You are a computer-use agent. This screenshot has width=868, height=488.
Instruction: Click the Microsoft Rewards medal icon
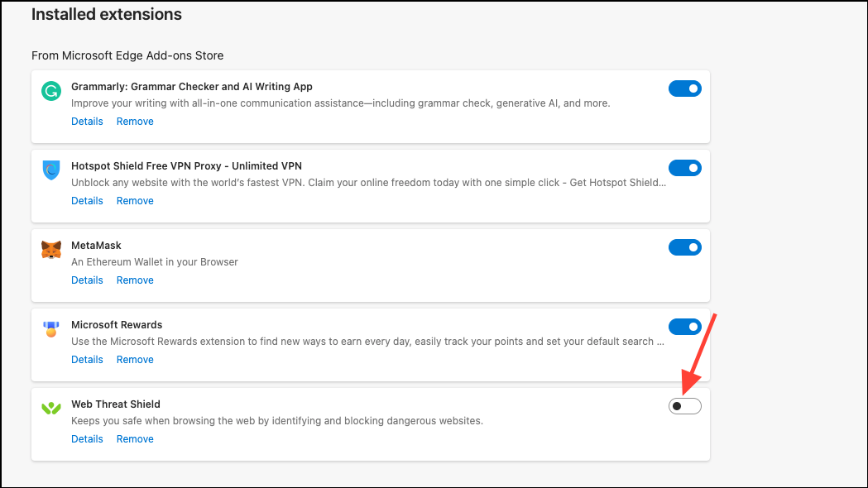(51, 329)
